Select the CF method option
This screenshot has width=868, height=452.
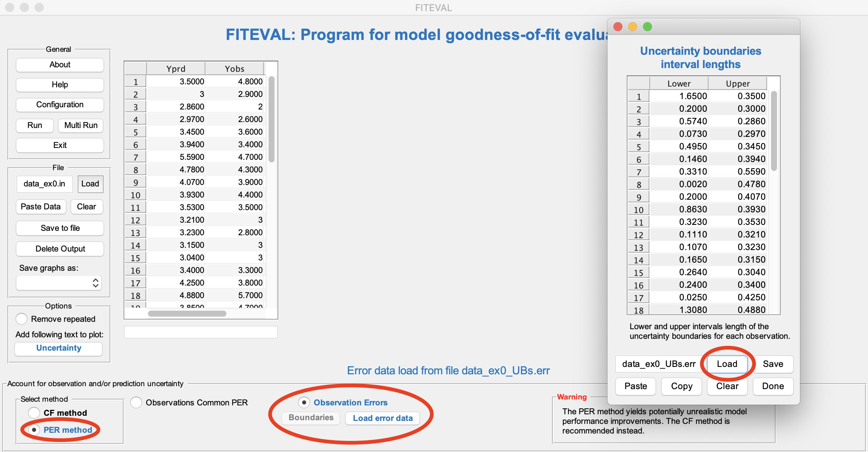pos(34,412)
